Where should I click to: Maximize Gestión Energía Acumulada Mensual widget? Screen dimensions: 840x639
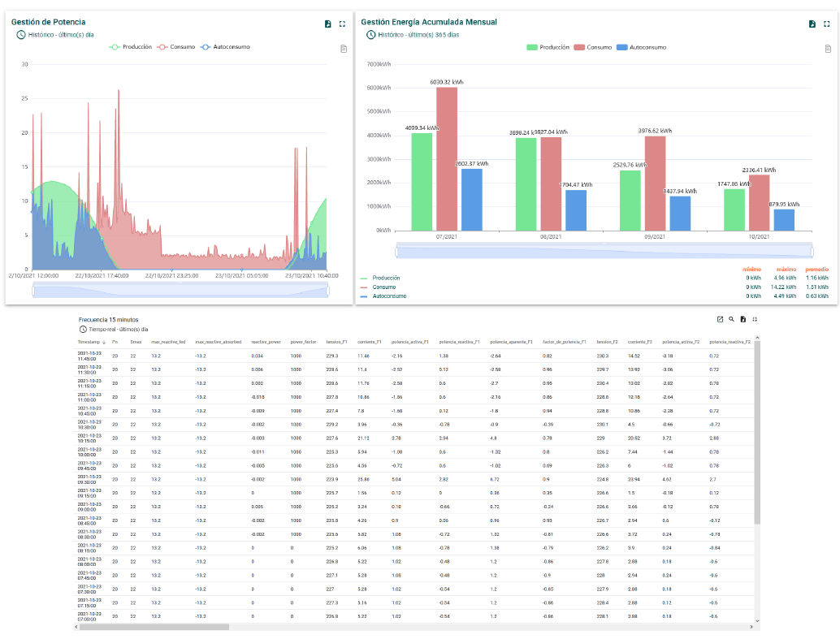826,24
